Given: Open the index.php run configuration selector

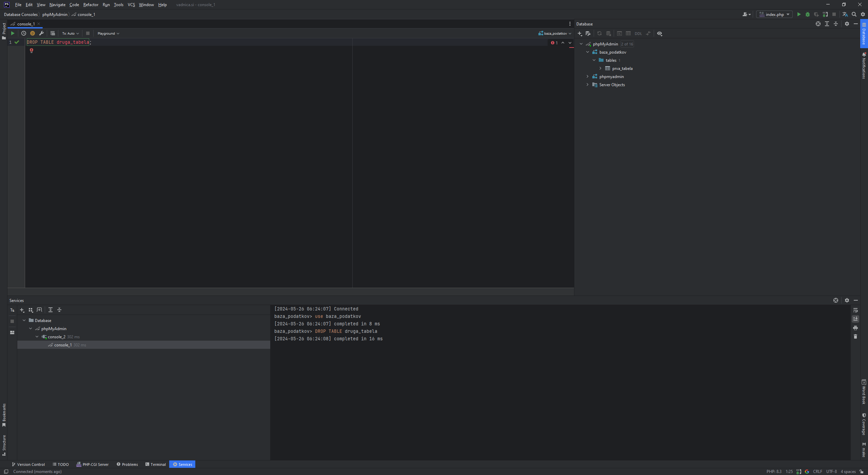Looking at the screenshot, I should [x=774, y=15].
